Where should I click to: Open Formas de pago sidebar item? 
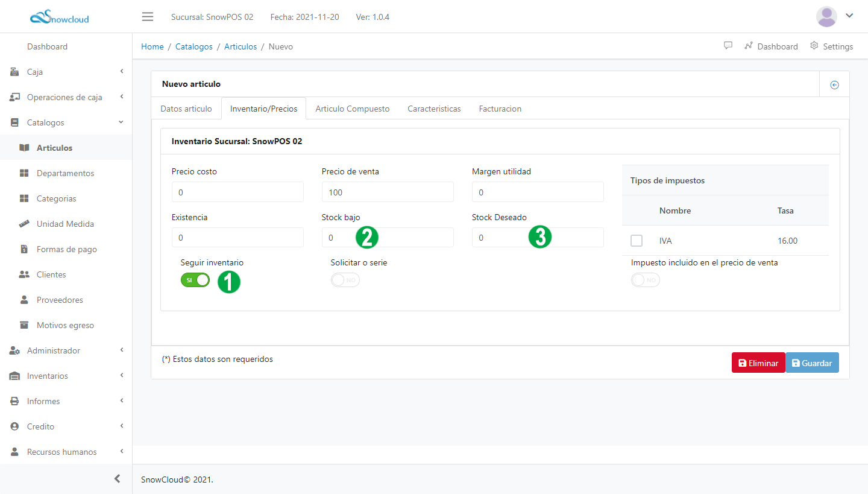(66, 249)
